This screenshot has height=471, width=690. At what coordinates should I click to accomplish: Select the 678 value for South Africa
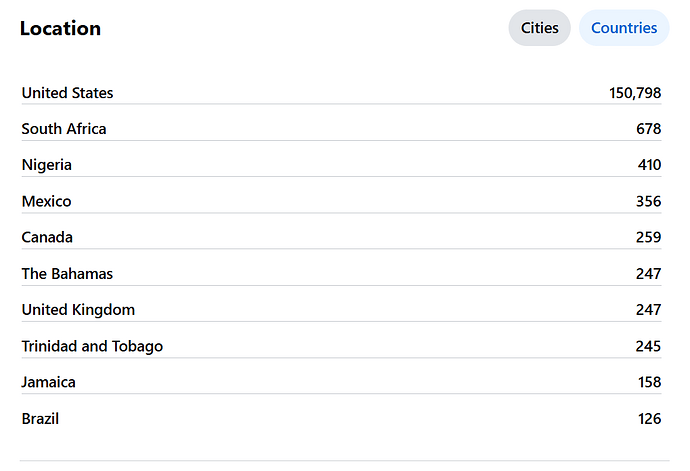[648, 129]
